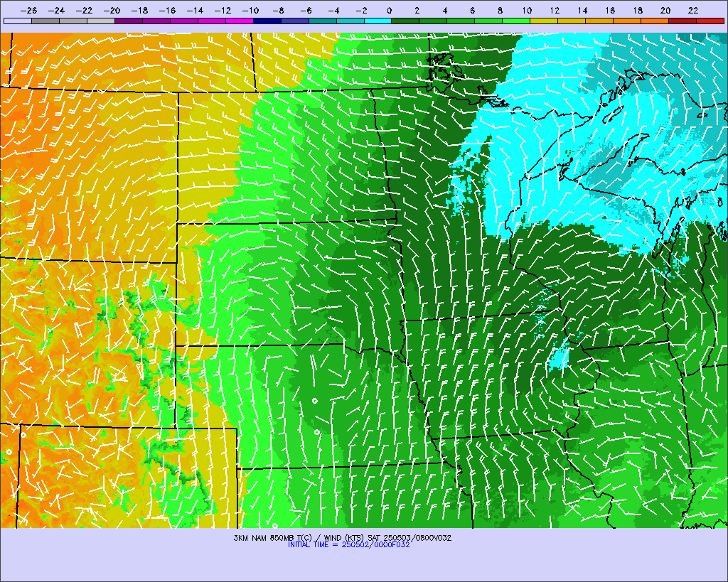This screenshot has width=728, height=582.
Task: Click the red swatch right of 22
Action: (x=710, y=21)
